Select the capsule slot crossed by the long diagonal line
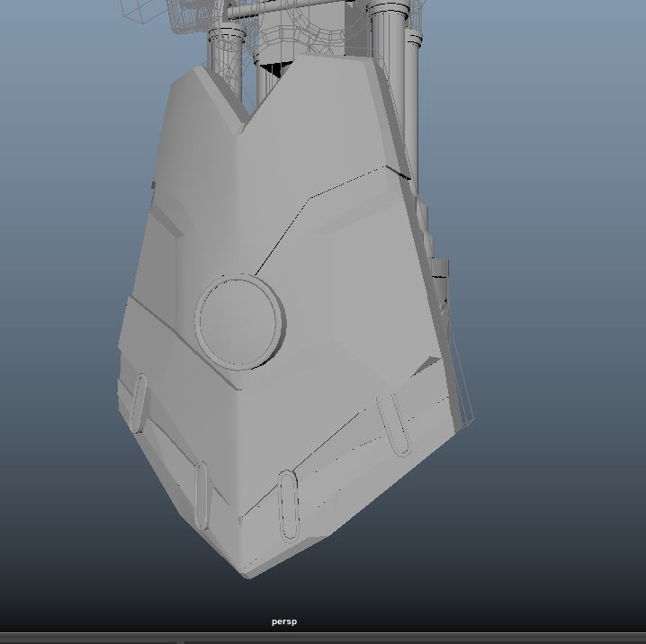The image size is (646, 644). [x=289, y=505]
